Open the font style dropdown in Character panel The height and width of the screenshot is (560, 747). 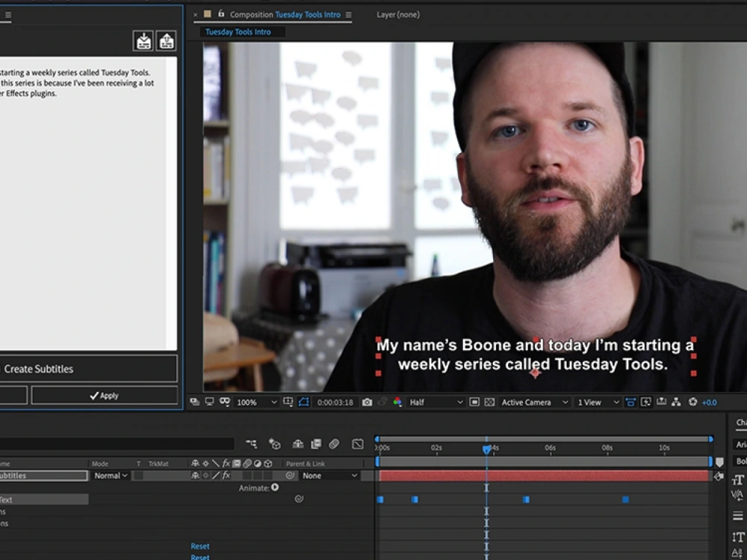tap(740, 461)
